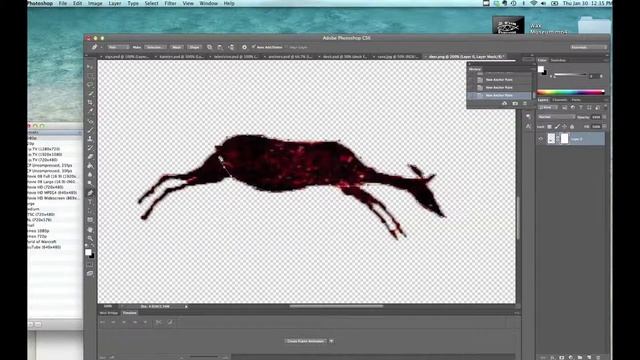Image resolution: width=640 pixels, height=360 pixels.
Task: Click Make Mask button
Action: point(177,47)
